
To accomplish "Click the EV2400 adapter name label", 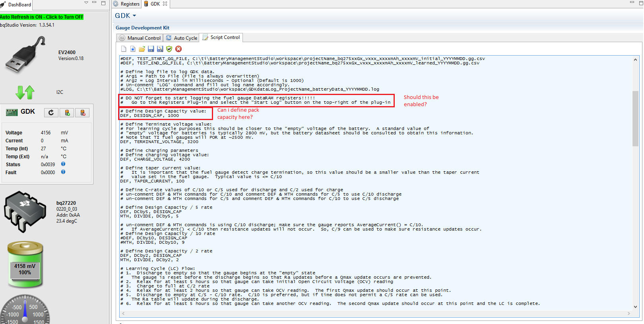I will (67, 52).
